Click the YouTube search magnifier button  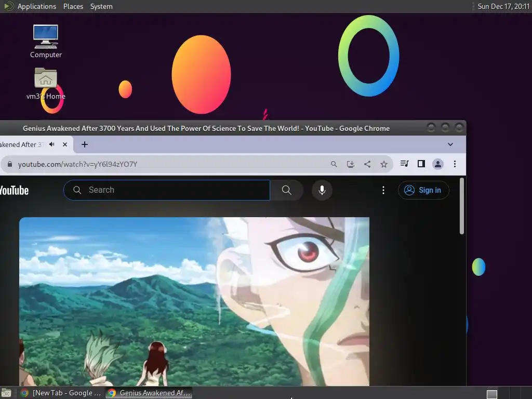tap(287, 190)
